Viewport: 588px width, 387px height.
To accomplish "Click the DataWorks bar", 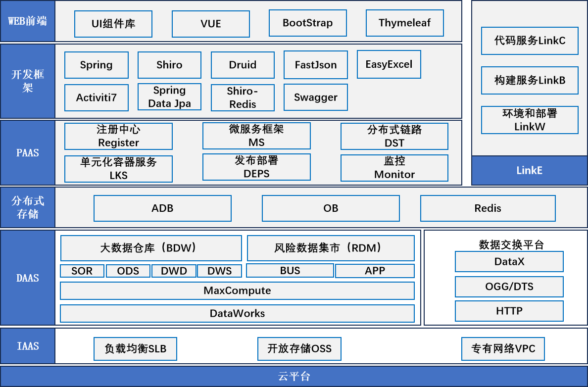I will coord(238,313).
